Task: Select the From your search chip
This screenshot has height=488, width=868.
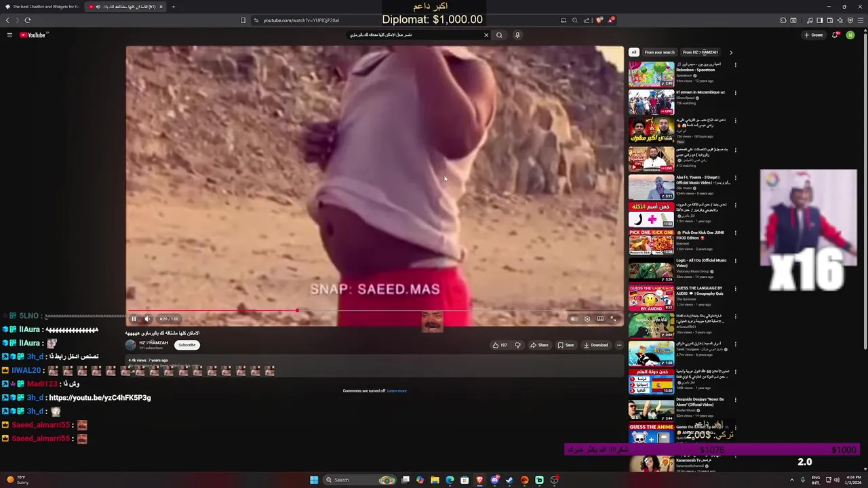Action: click(659, 52)
